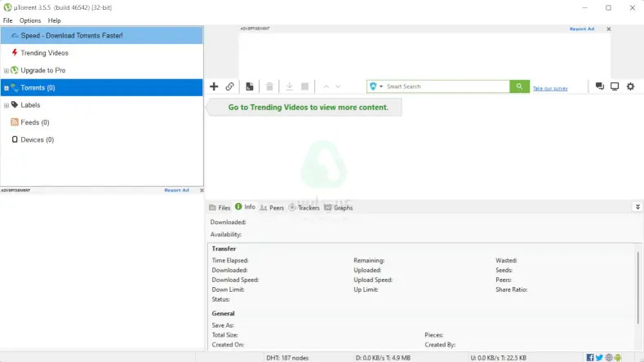Collapse the detail pane with double-chevron
The height and width of the screenshot is (362, 644).
(637, 207)
